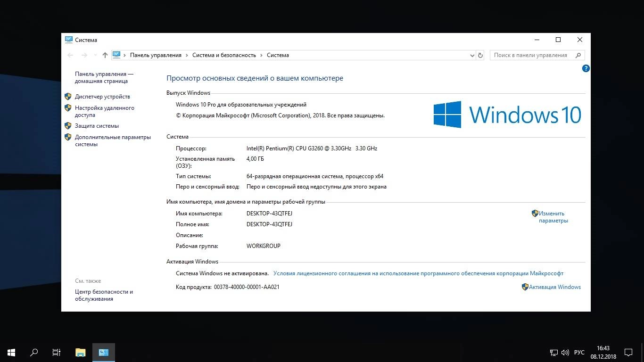Click the heading 'Просмотр основных сведений о вашем компьютере'
The height and width of the screenshot is (362, 644).
255,78
